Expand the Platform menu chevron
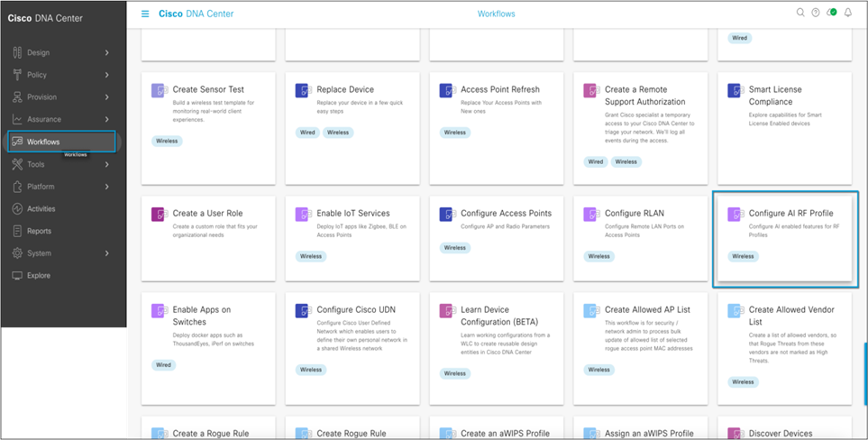The image size is (868, 440). coord(107,187)
